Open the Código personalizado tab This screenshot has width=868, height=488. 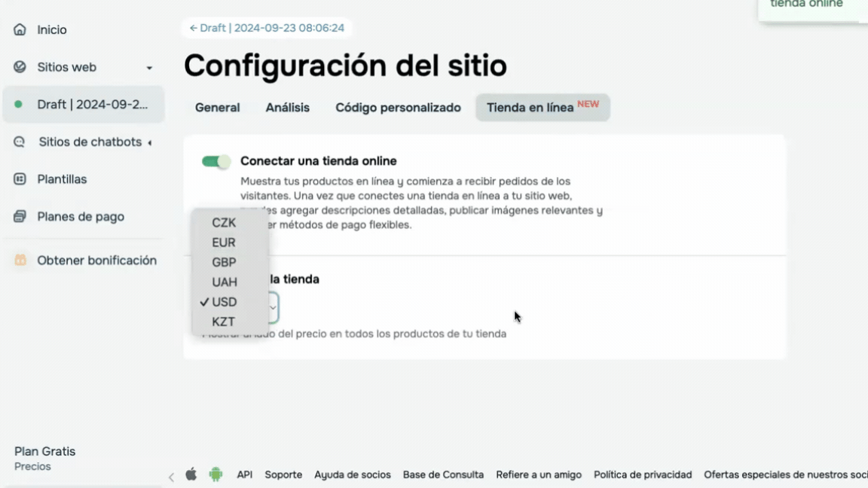(398, 108)
